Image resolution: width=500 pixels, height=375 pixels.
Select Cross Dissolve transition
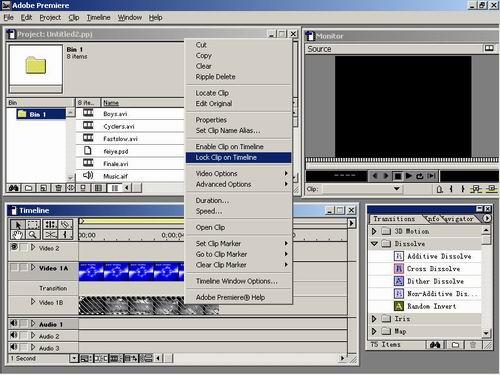(x=433, y=269)
